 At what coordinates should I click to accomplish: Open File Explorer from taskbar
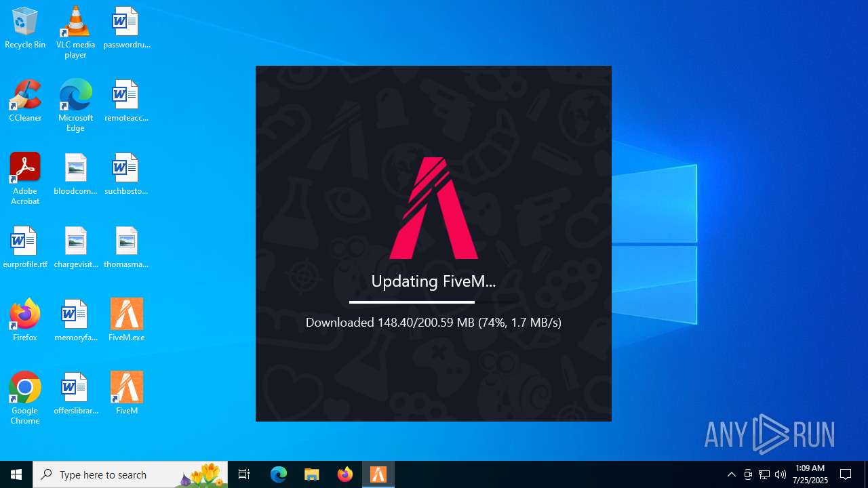tap(312, 474)
